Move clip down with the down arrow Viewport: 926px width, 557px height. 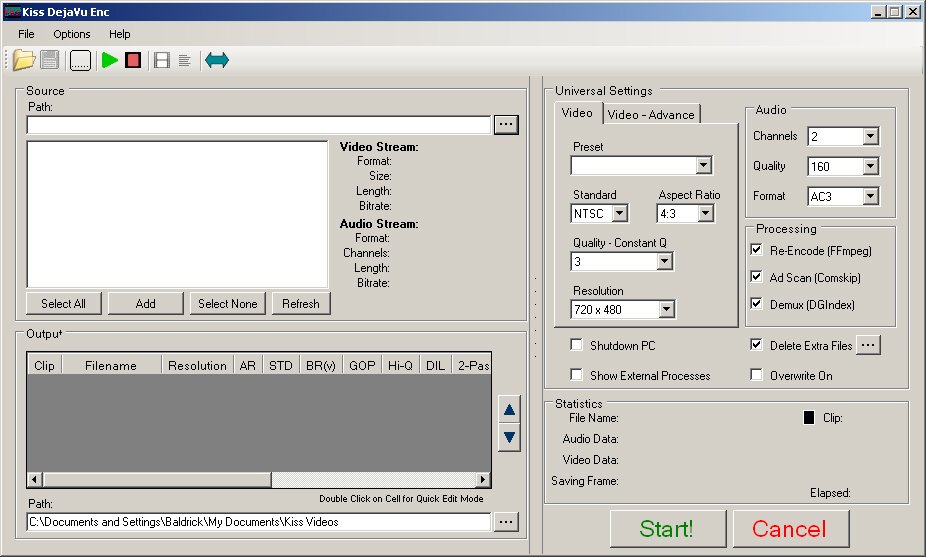click(509, 438)
